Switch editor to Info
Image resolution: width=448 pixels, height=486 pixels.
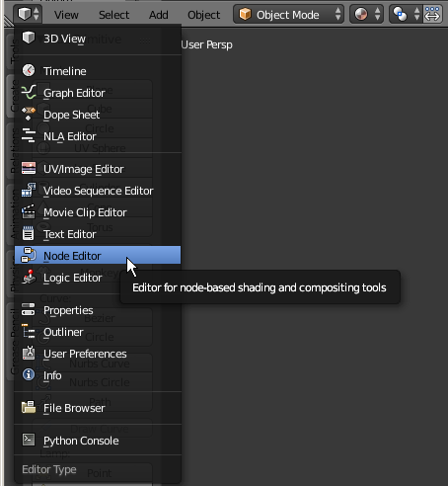tap(98, 375)
